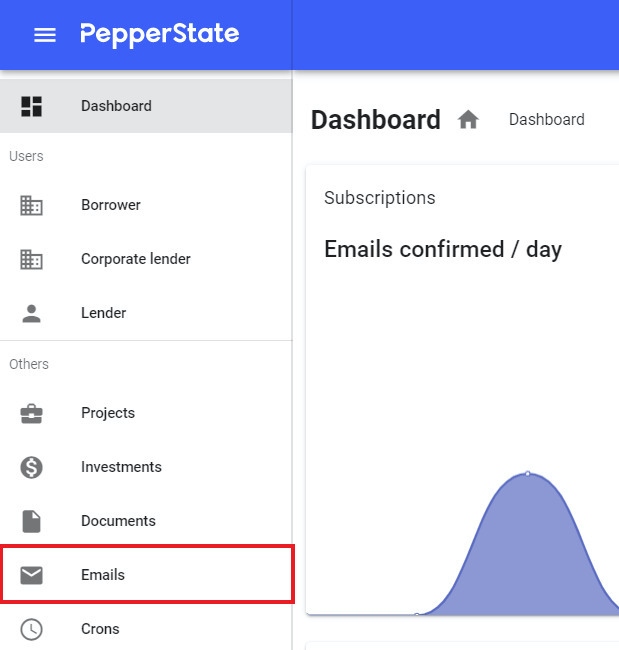Screen dimensions: 619x650
Task: Click the PepperState logo
Action: [x=160, y=35]
